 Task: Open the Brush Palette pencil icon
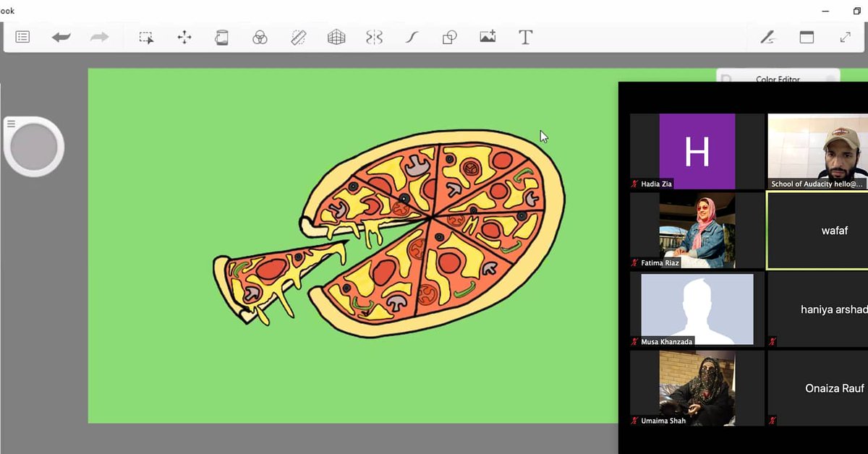(x=768, y=37)
